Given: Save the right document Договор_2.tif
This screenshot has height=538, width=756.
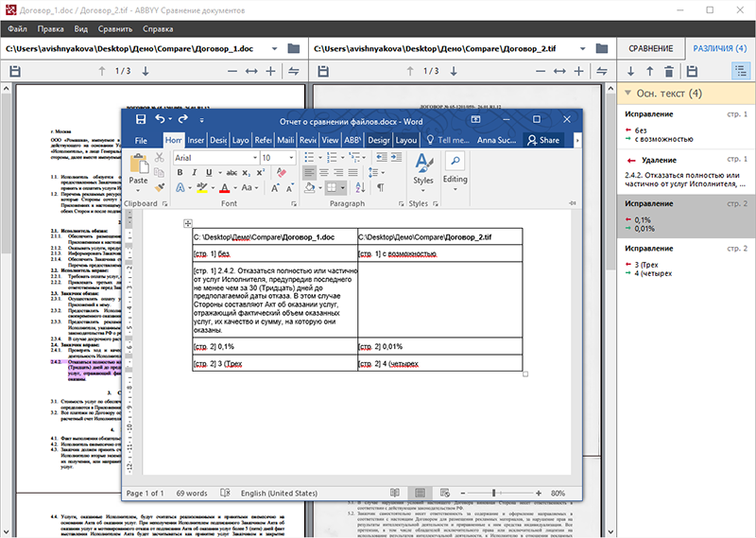Looking at the screenshot, I should 323,72.
